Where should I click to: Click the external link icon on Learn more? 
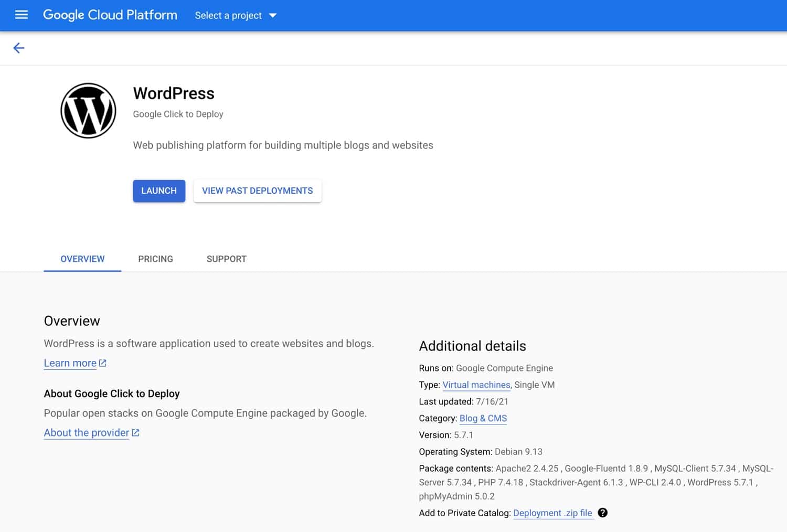coord(102,362)
